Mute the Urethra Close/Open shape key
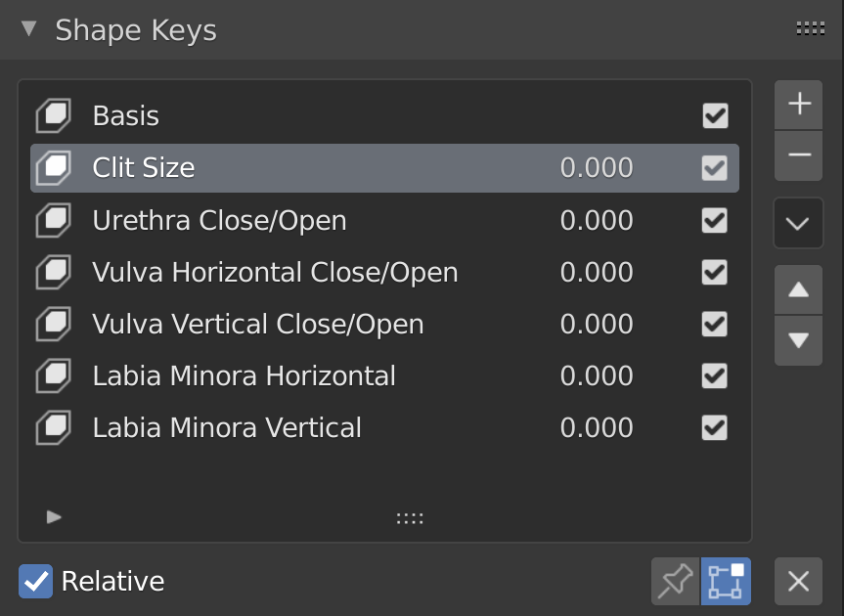Viewport: 844px width, 616px height. pyautogui.click(x=715, y=220)
